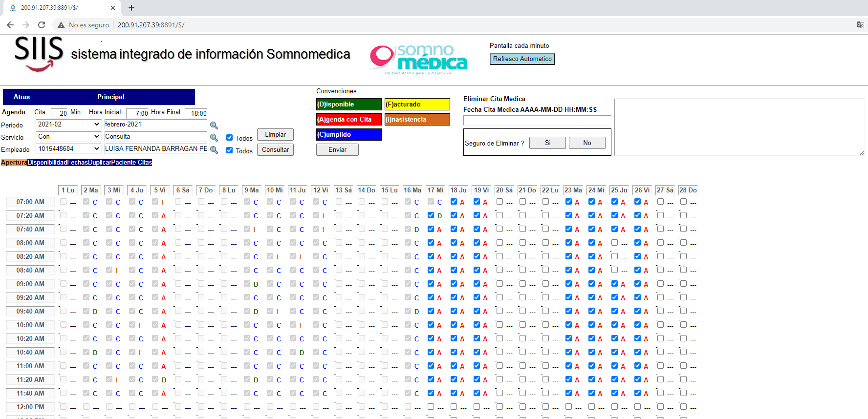Open the Periodo 2021-02 dropdown
Screen dimensions: 868x419
point(68,125)
